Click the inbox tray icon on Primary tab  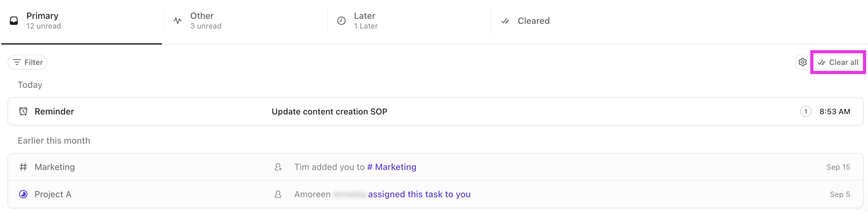(x=14, y=21)
